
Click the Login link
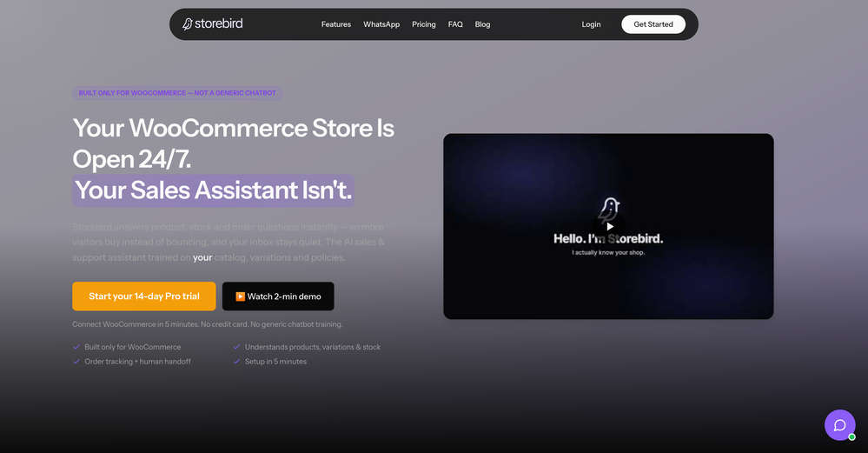[591, 24]
